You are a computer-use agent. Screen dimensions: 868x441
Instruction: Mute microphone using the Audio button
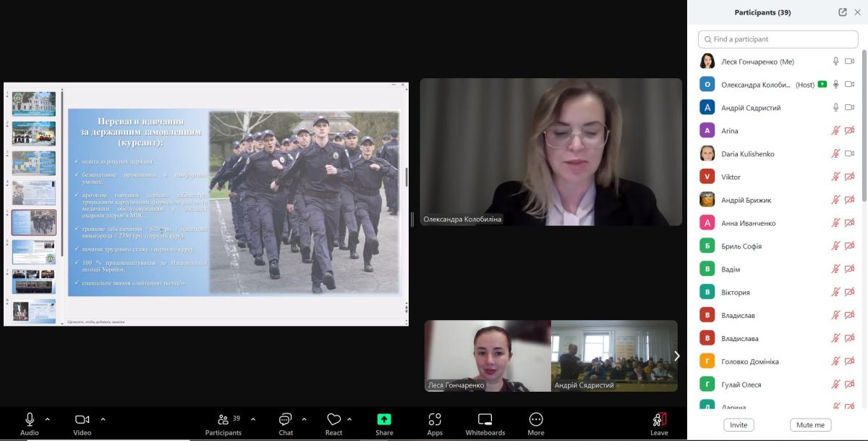click(30, 424)
